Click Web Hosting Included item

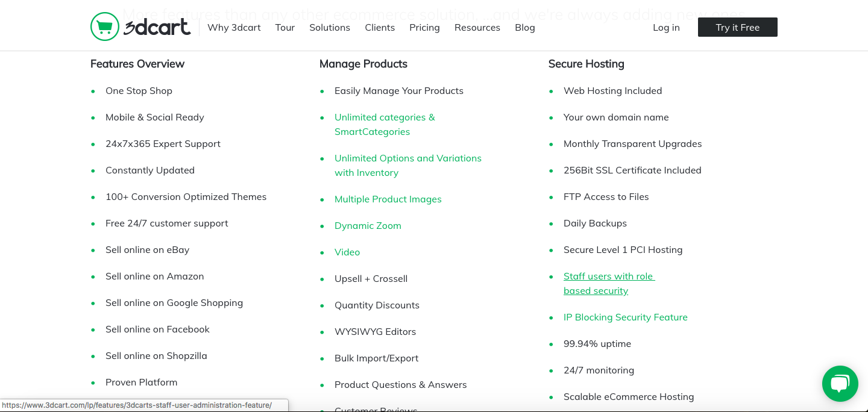(613, 91)
